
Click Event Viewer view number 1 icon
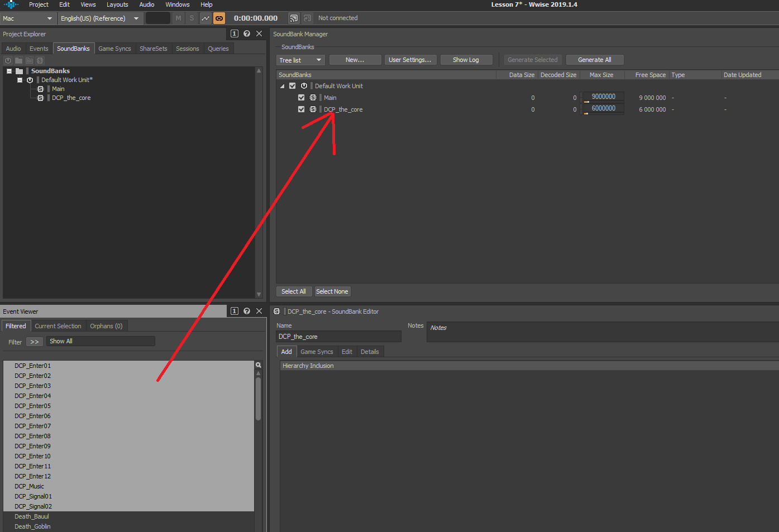click(235, 311)
